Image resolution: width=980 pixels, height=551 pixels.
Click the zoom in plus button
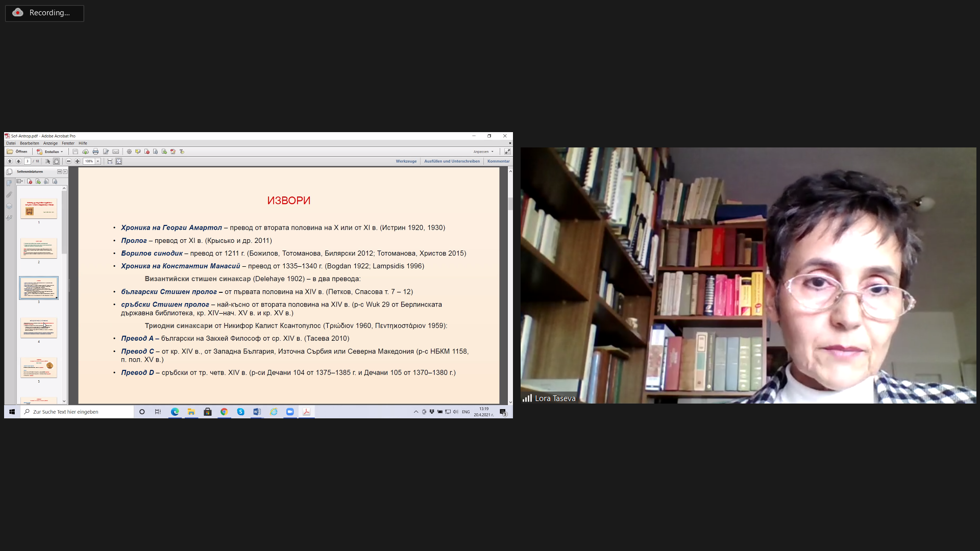[78, 161]
